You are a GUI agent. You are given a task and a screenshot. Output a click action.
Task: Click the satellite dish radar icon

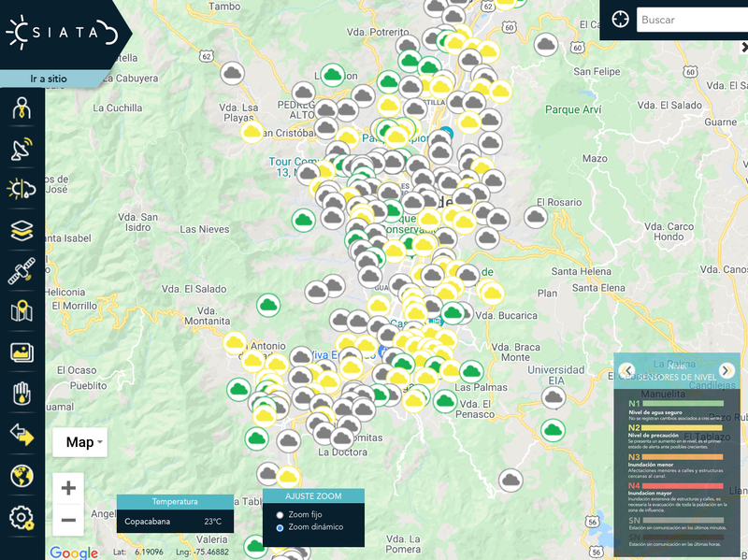pos(22,149)
